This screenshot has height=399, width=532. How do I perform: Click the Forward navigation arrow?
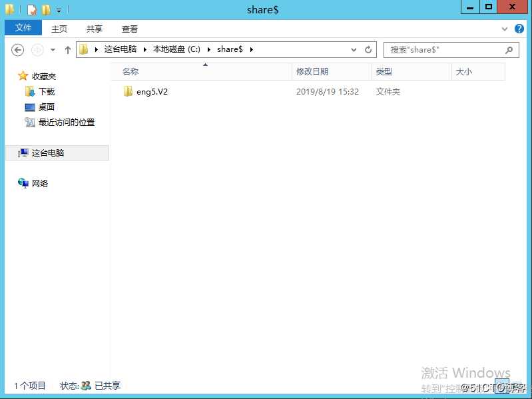tap(37, 50)
